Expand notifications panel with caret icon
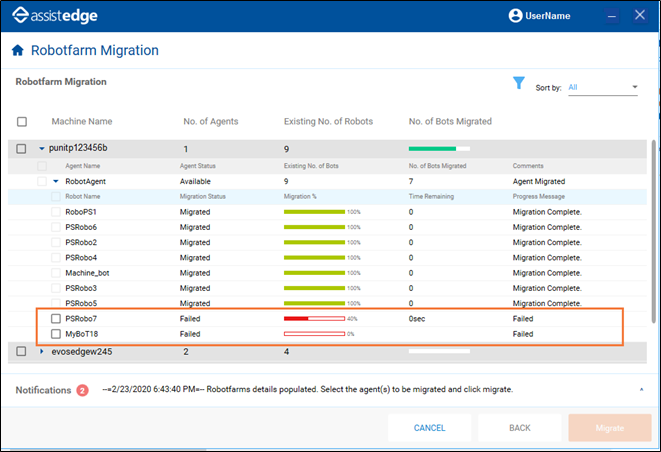 click(641, 390)
